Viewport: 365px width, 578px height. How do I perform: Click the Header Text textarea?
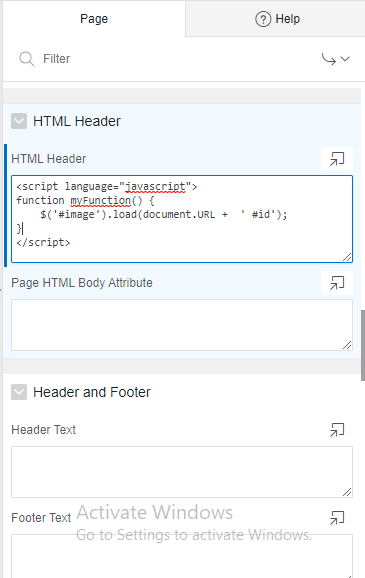tap(182, 472)
